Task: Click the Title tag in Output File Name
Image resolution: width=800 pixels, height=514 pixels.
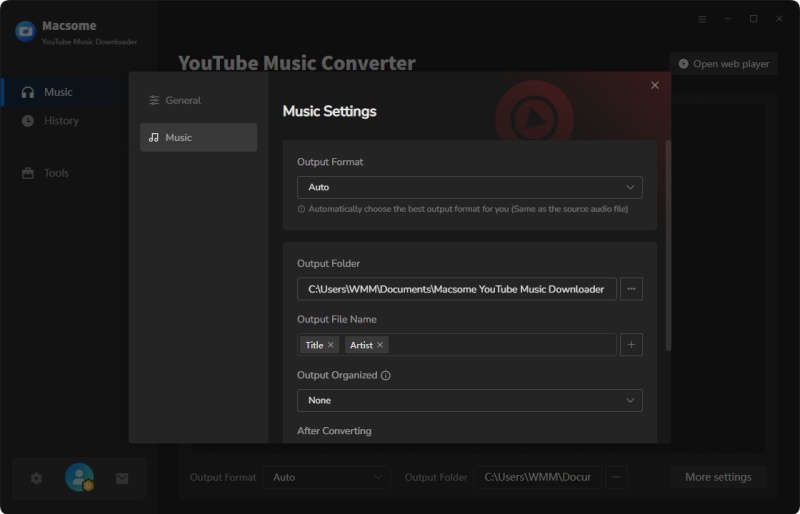Action: pos(314,345)
